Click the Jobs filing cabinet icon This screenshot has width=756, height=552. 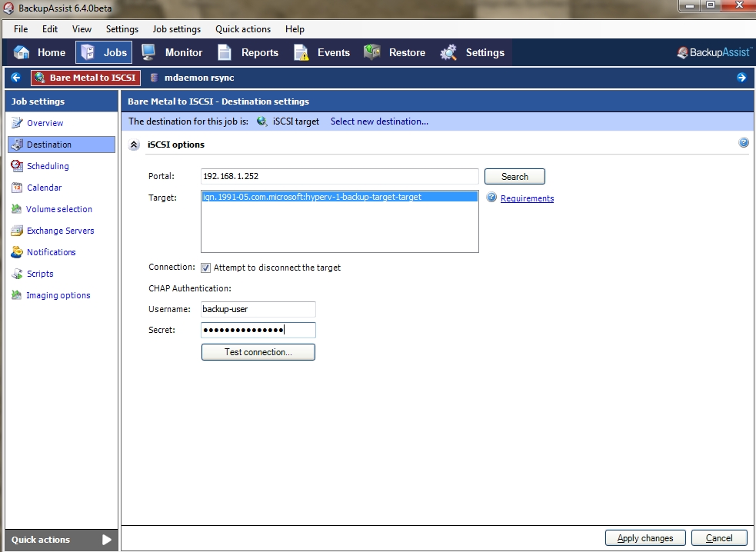(88, 52)
